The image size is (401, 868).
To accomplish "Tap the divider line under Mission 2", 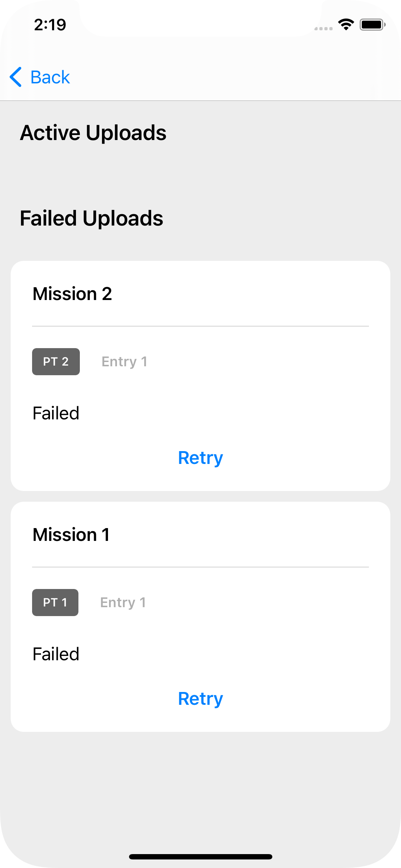I will (x=200, y=326).
